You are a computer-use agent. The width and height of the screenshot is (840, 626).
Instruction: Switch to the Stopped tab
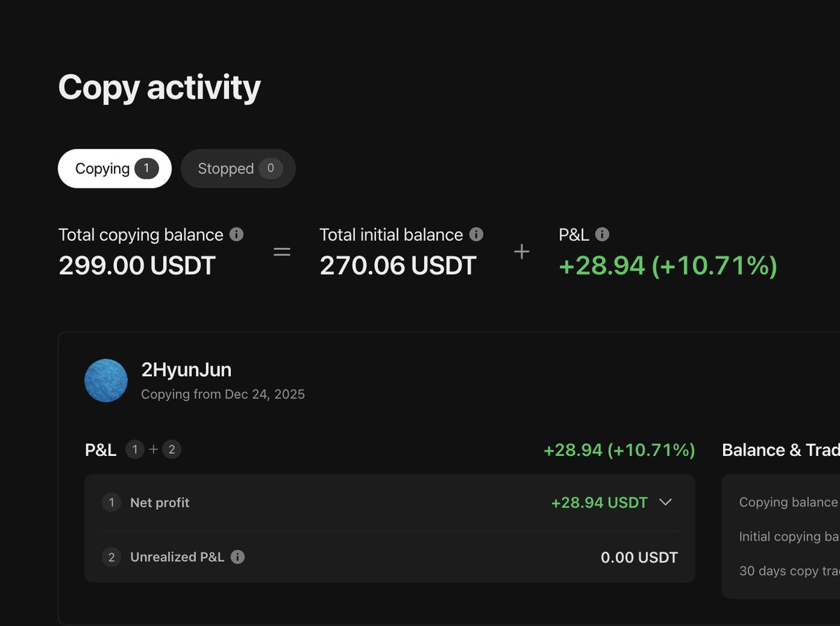(238, 169)
